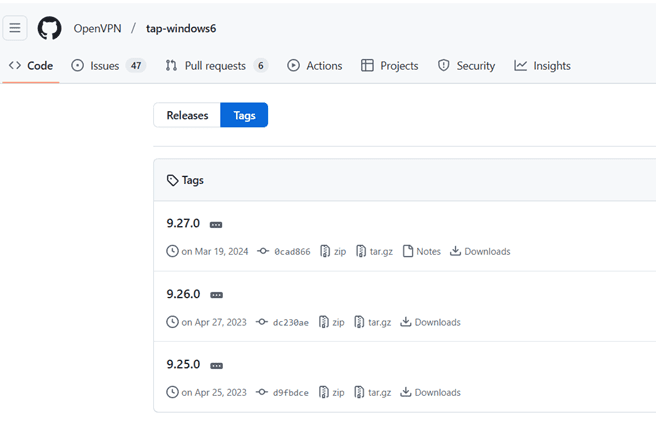The image size is (656, 433).
Task: Open the tap-windows6 repository link
Action: click(x=181, y=28)
